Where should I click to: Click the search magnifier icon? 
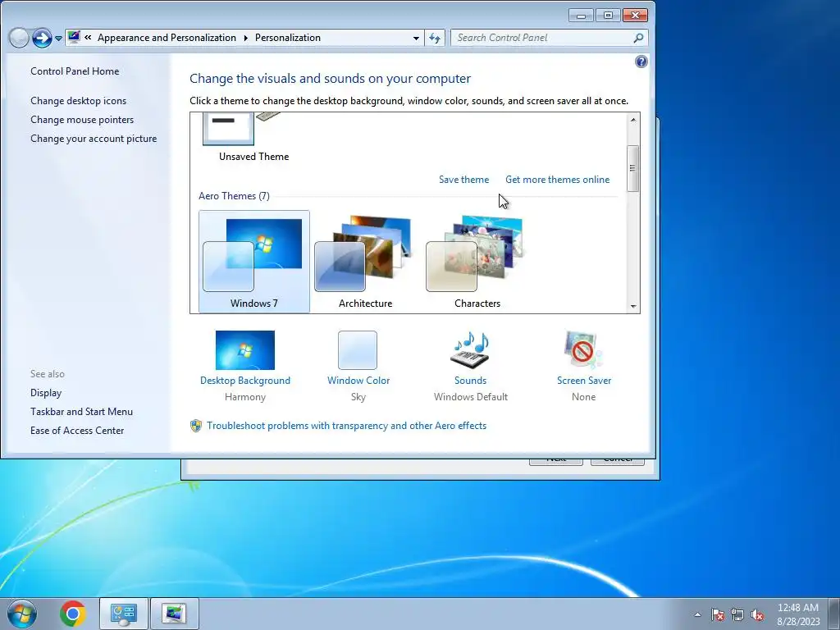pos(638,38)
